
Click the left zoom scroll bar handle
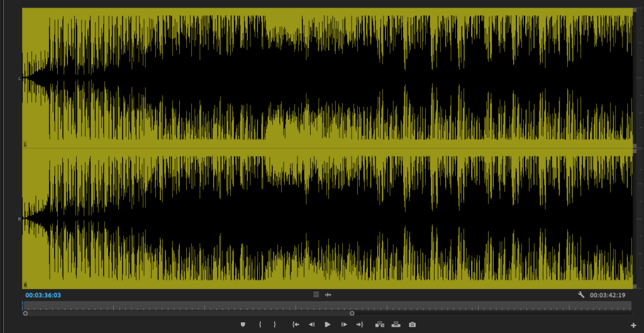25,313
